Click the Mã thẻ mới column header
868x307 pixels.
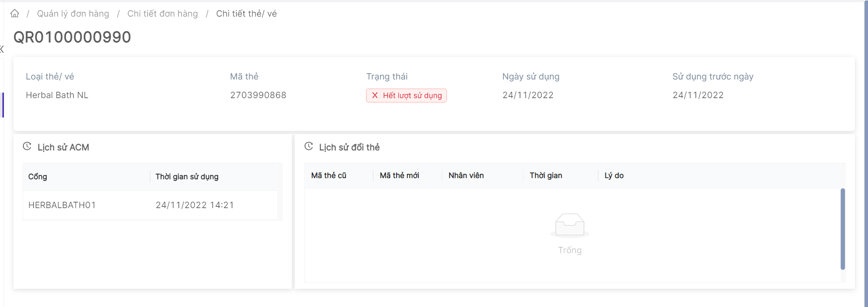point(399,175)
